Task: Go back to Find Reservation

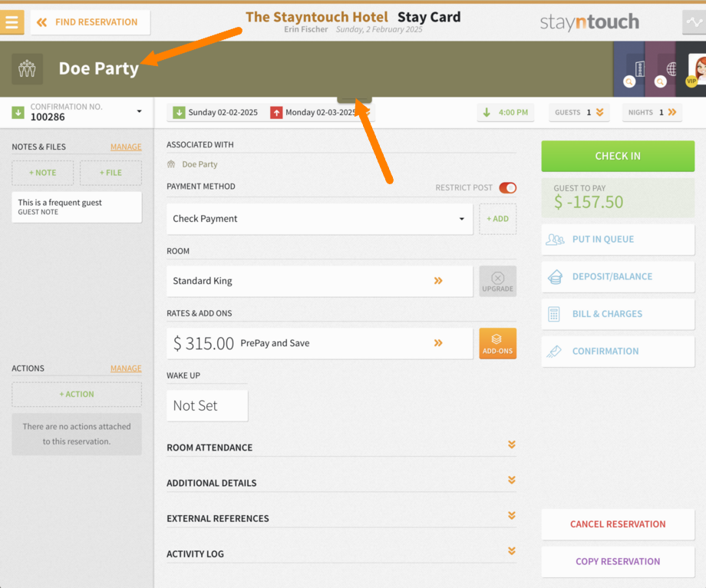Action: coord(90,22)
